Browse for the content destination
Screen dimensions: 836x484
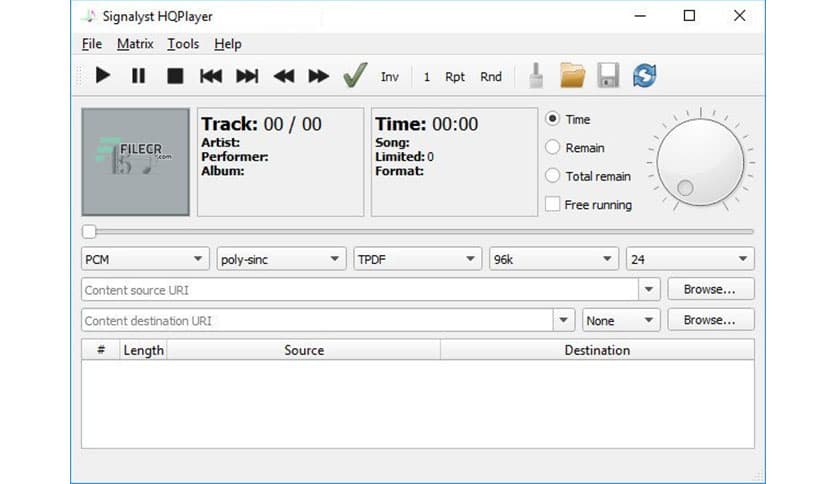coord(711,320)
